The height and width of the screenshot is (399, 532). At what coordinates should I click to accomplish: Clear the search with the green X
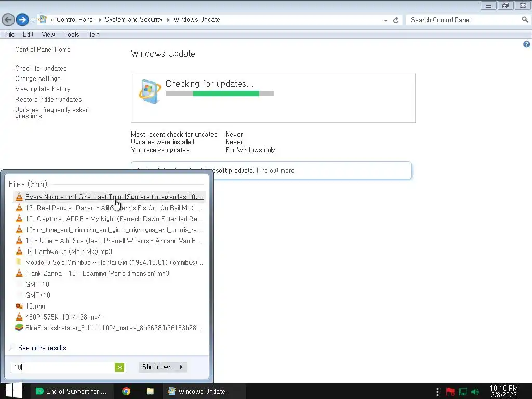click(x=120, y=367)
